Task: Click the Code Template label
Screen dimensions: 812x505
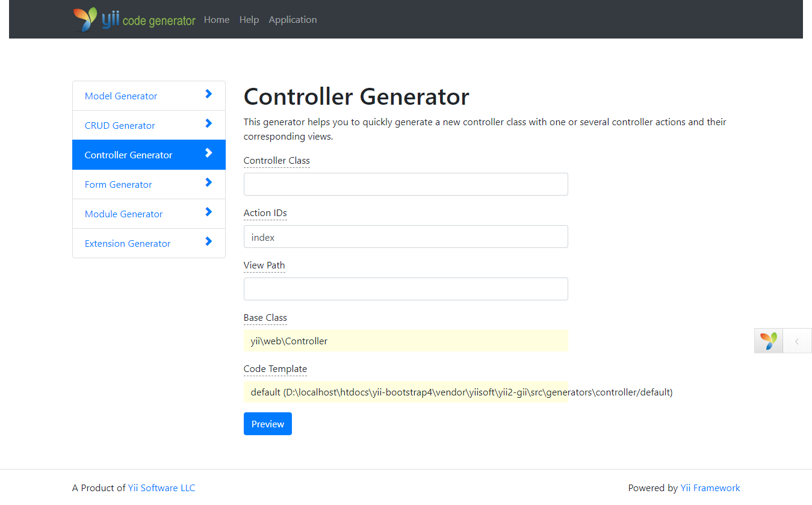Action: pos(275,369)
